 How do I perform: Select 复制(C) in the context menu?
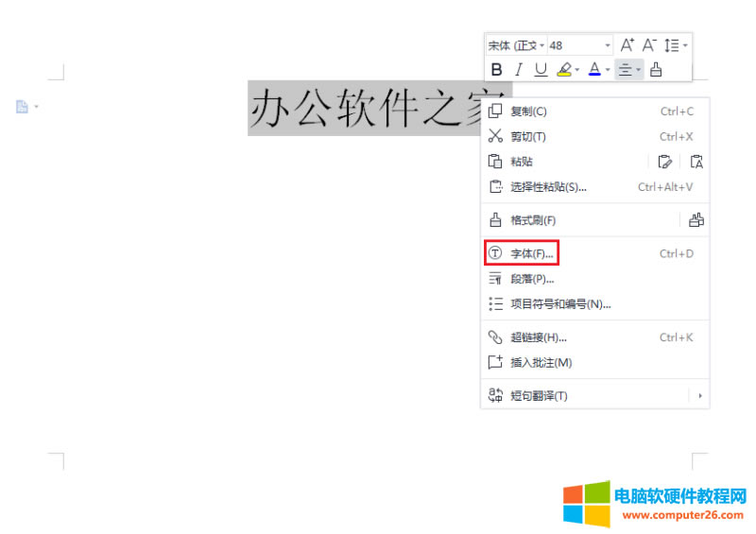529,112
